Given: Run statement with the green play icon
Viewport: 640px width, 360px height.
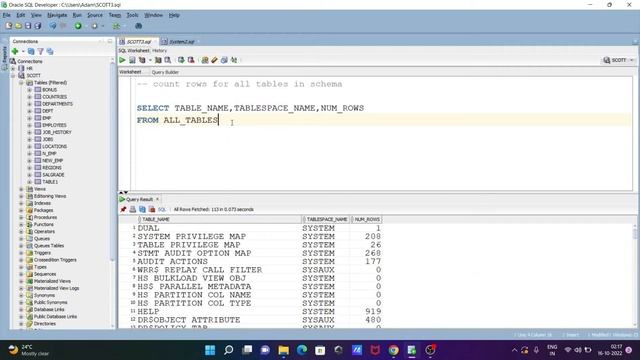Looking at the screenshot, I should coord(122,60).
